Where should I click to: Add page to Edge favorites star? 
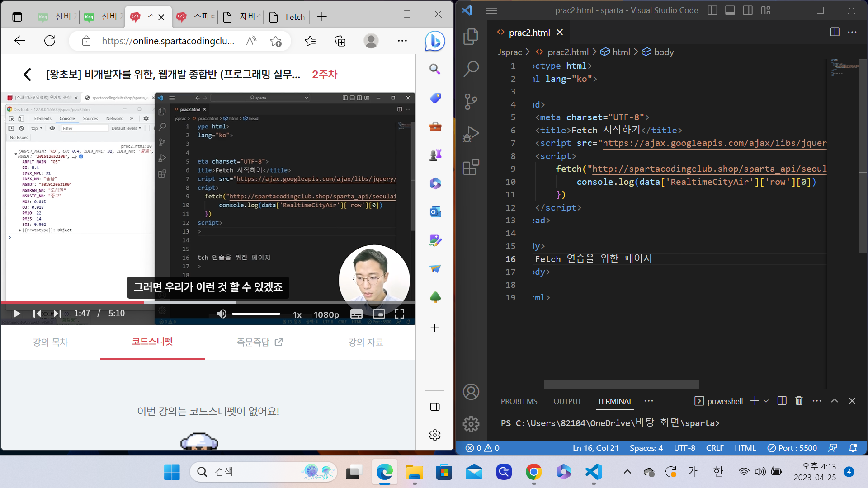point(276,41)
